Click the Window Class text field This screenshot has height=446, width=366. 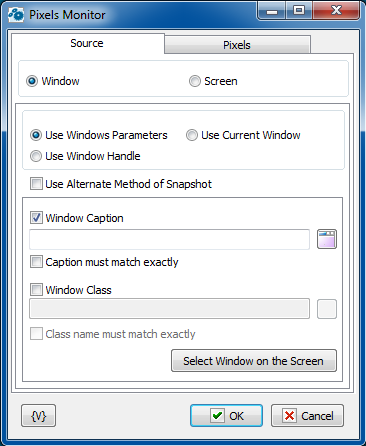click(169, 309)
